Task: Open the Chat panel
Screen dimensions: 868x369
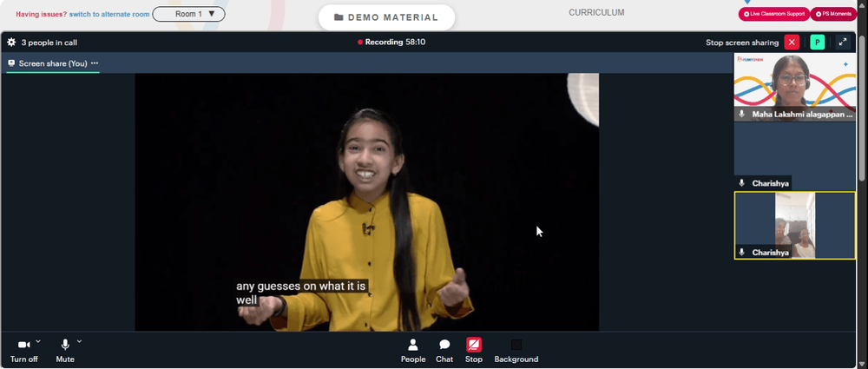Action: 444,351
